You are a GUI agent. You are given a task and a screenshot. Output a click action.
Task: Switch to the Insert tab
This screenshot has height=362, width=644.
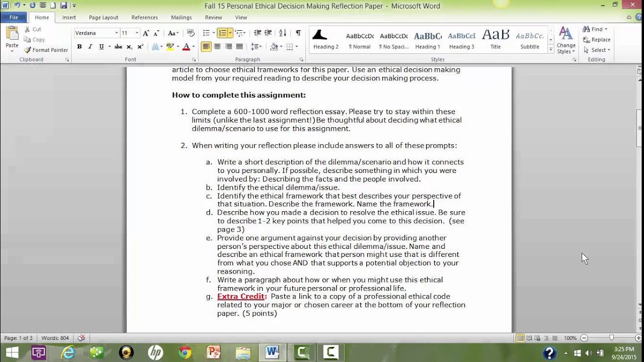(69, 17)
